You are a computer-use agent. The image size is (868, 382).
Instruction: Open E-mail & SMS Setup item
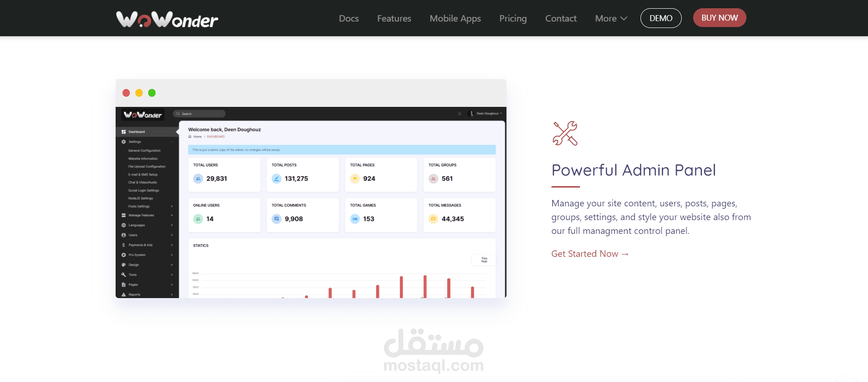pos(143,175)
